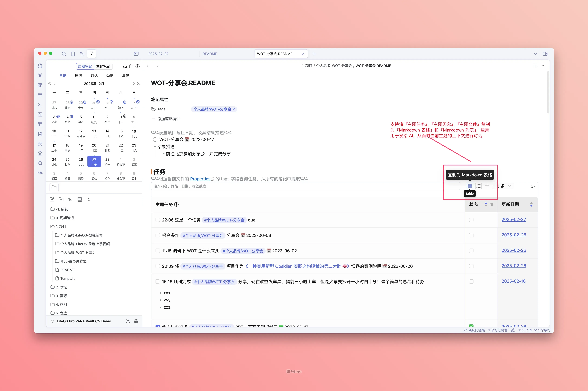Open the Properties link
588x391 pixels.
[x=200, y=179]
